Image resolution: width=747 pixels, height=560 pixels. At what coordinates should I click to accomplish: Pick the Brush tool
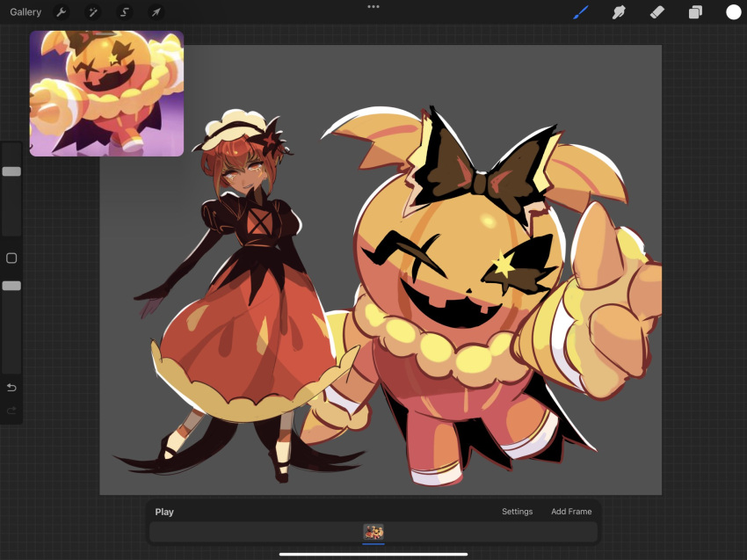click(580, 12)
